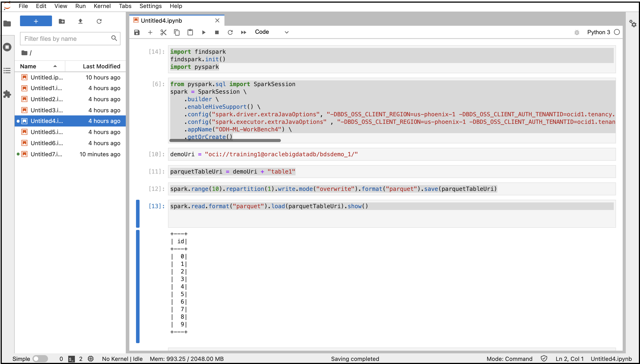
Task: Restart the kernel
Action: (x=230, y=32)
